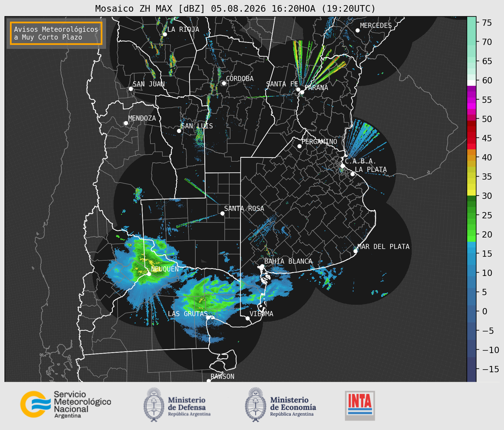The image size is (504, 430).
Task: Click the red INTA logo
Action: (360, 405)
